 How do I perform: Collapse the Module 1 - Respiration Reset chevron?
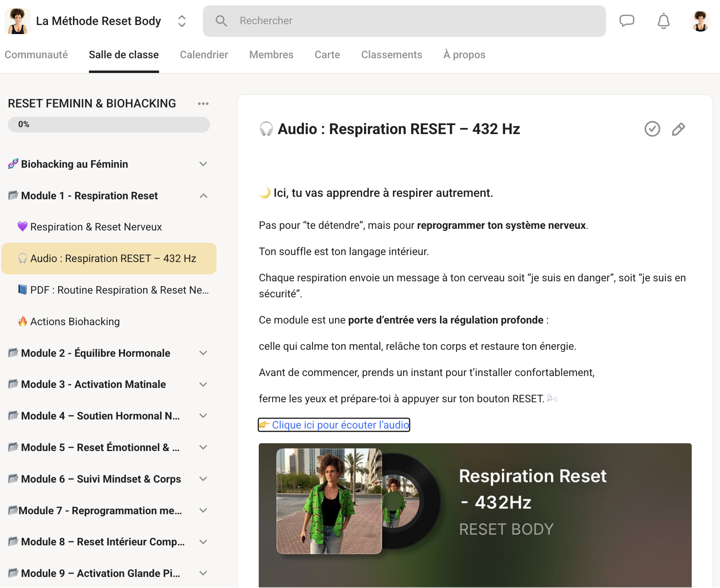(x=203, y=196)
